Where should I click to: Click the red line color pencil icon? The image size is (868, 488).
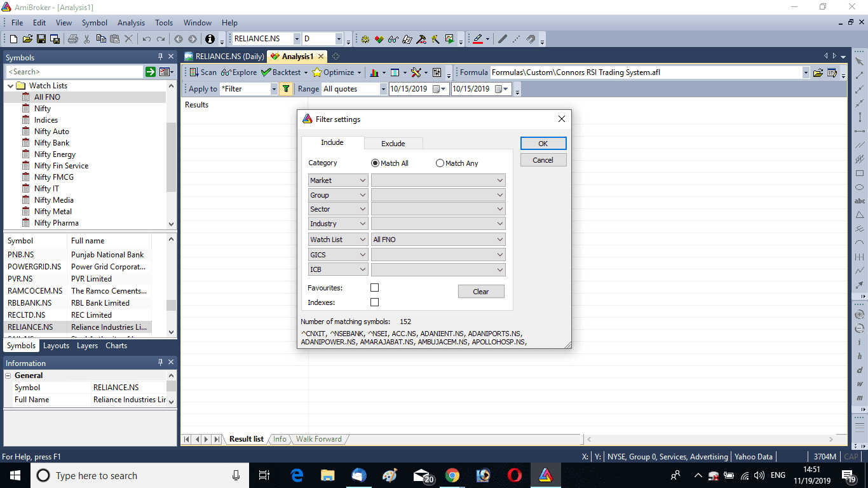point(478,39)
